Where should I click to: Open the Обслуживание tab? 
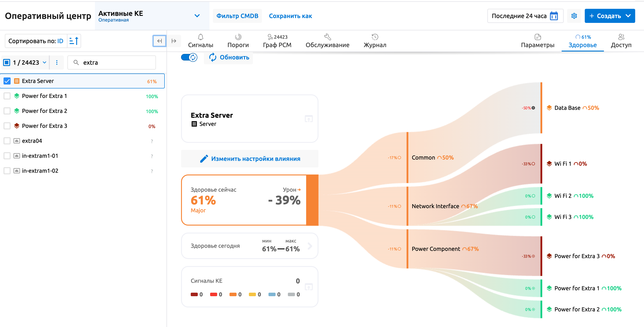[x=328, y=41]
